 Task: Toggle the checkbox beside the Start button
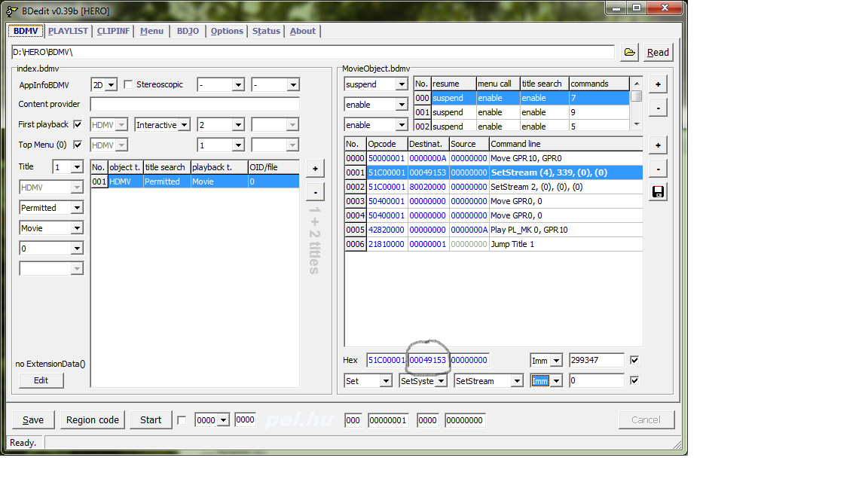click(182, 420)
